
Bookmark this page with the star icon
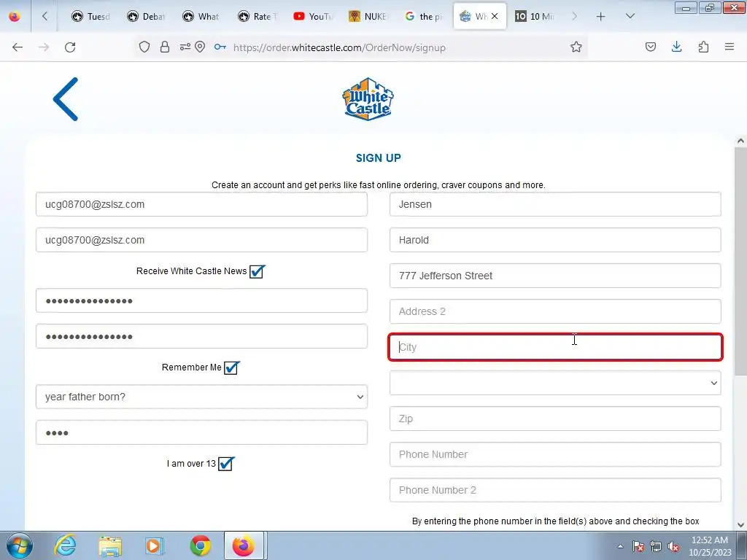(x=576, y=47)
